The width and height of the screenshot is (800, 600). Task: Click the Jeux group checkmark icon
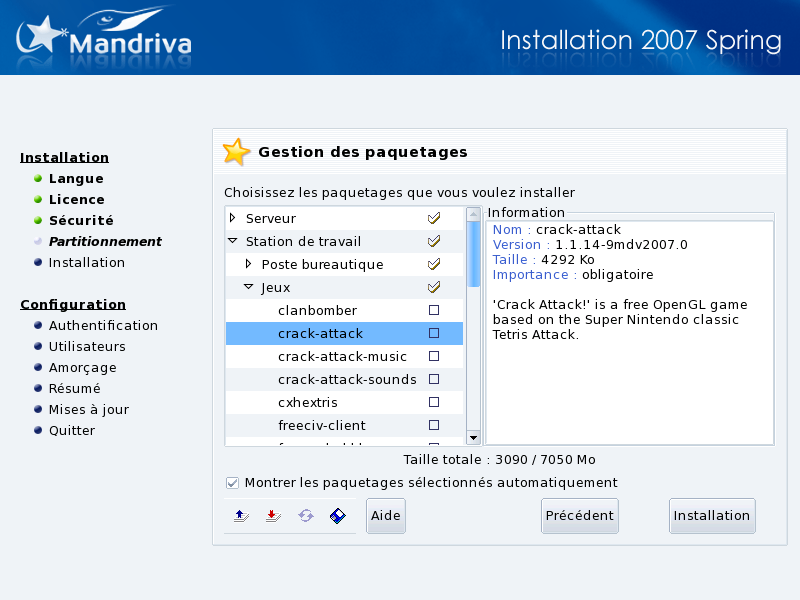(434, 287)
